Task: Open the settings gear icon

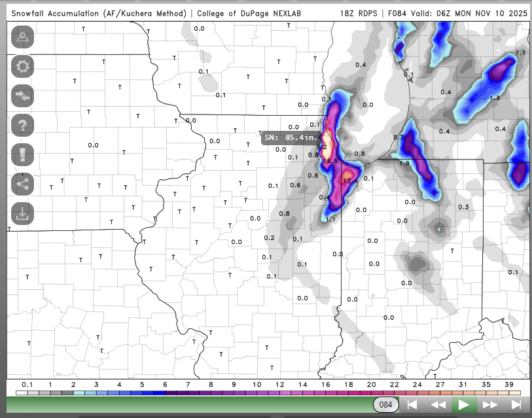Action: (x=24, y=66)
